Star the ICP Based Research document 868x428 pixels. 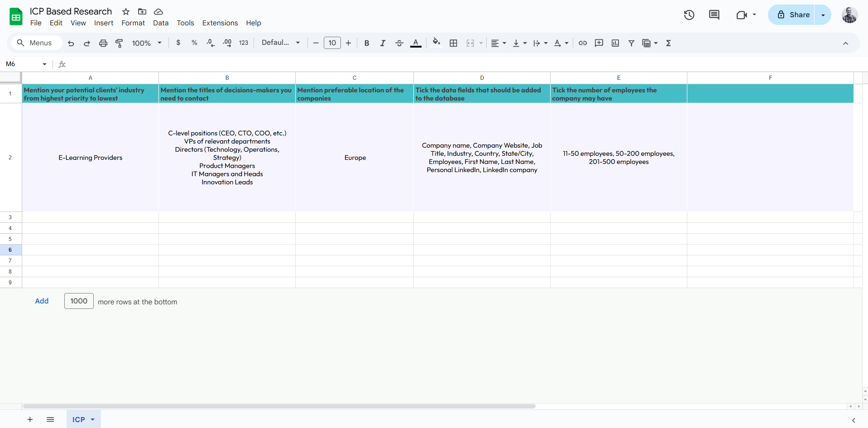pos(126,11)
